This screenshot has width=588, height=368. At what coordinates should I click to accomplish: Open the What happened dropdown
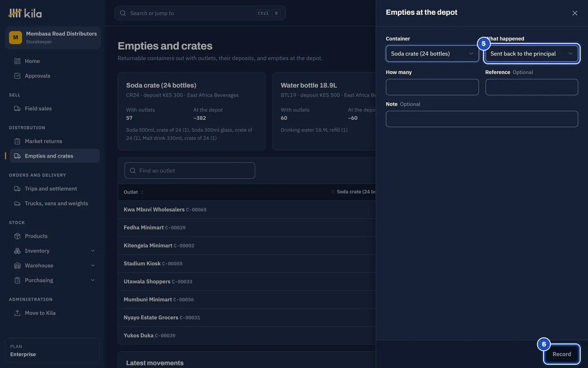coord(532,54)
